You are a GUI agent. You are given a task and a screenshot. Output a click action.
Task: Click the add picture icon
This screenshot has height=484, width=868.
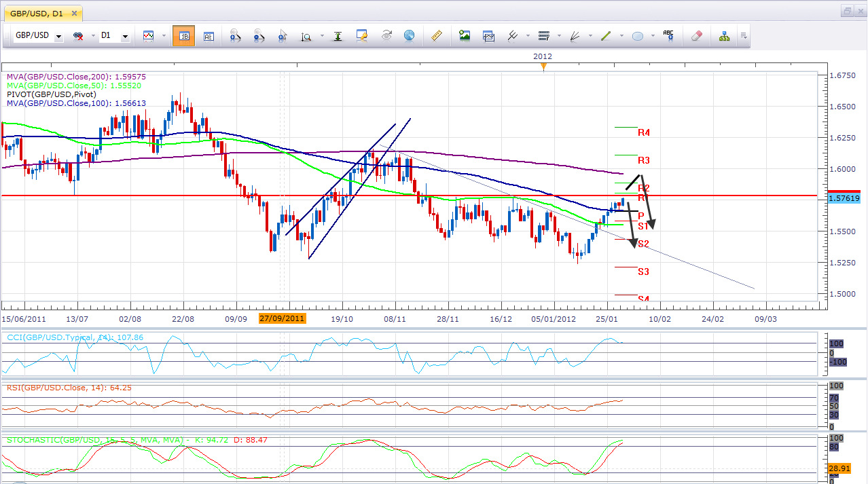tap(465, 36)
